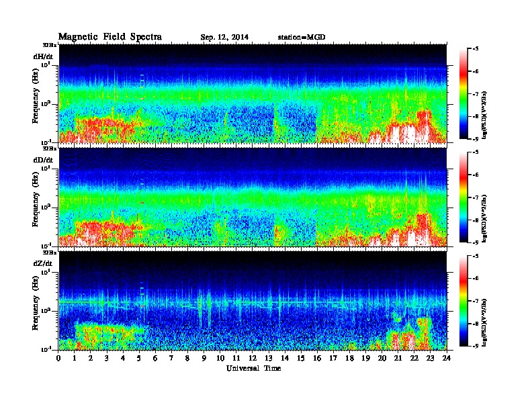Select the date text "Sep. 12, 2014"

click(x=224, y=37)
